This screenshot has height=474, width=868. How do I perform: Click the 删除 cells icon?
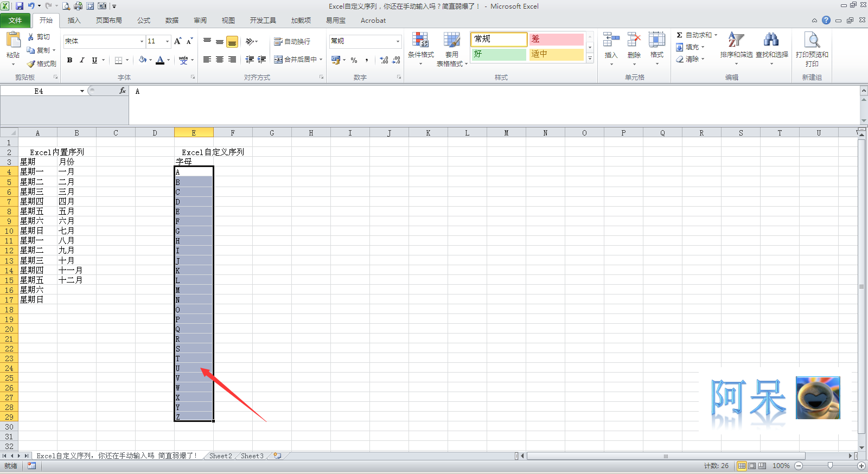[634, 40]
